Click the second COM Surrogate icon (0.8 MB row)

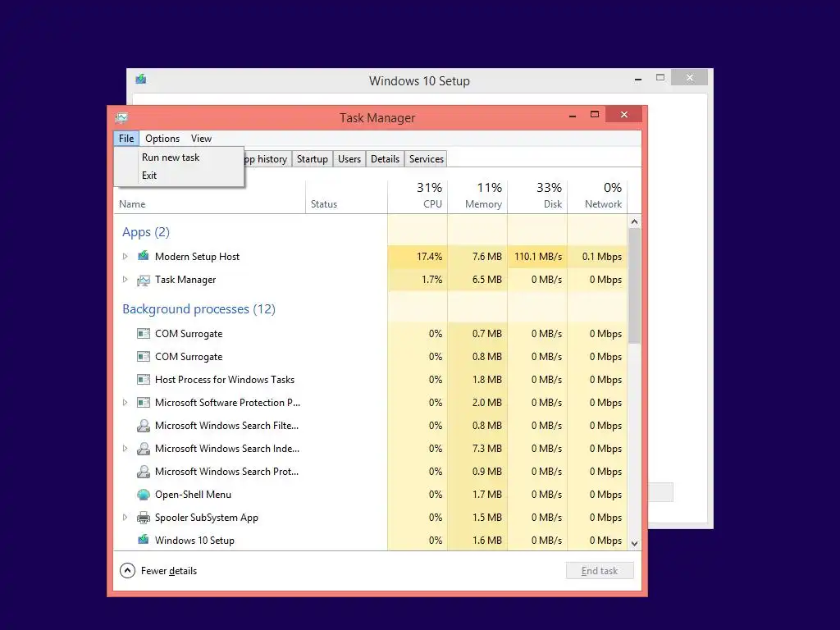(x=143, y=357)
